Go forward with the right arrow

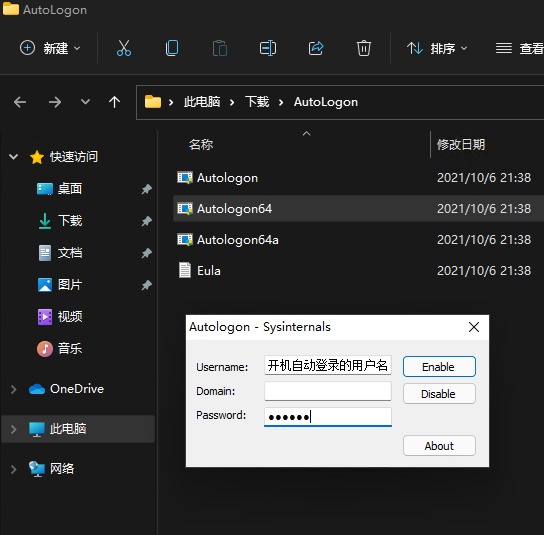pyautogui.click(x=55, y=102)
